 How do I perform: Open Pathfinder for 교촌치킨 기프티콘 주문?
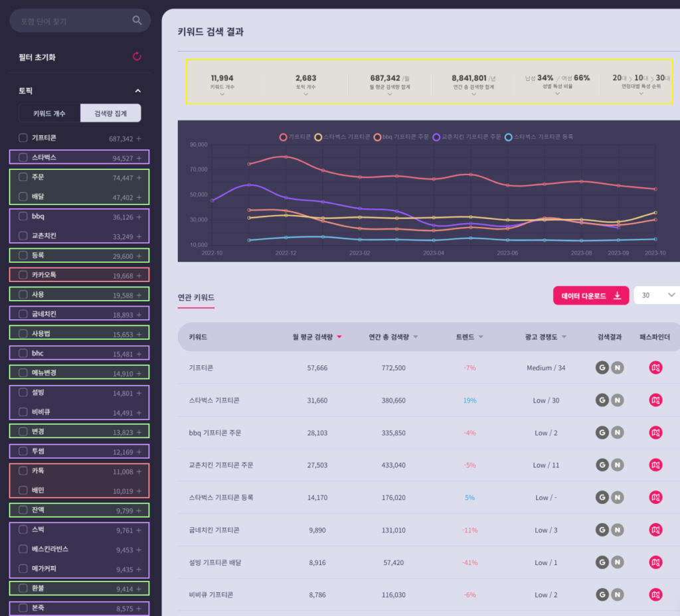pyautogui.click(x=655, y=465)
